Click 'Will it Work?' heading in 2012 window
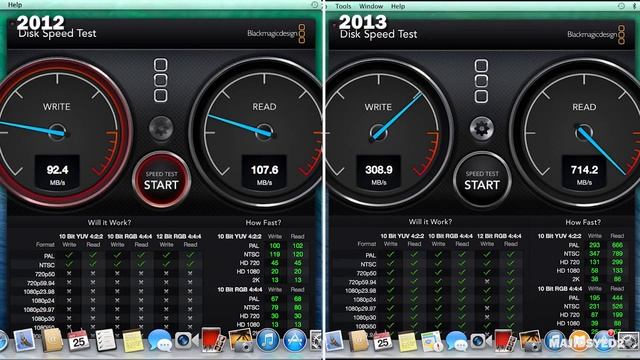Image resolution: width=640 pixels, height=360 pixels. pyautogui.click(x=109, y=222)
